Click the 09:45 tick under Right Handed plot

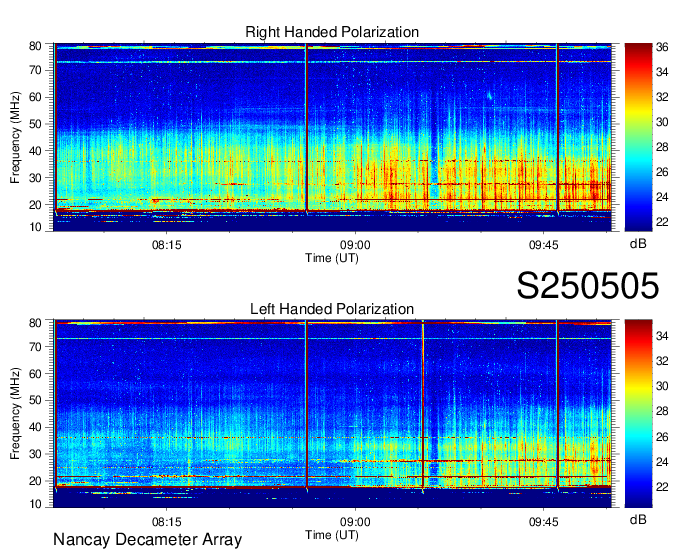543,245
